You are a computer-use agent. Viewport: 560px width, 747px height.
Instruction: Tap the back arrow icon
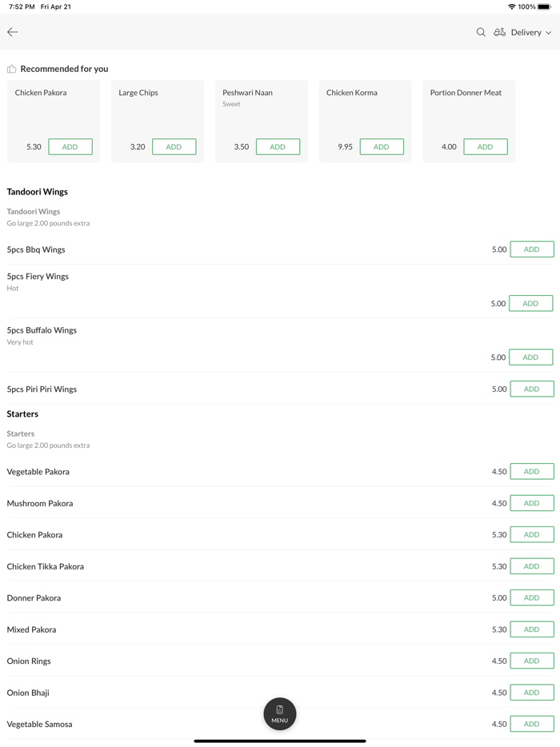click(13, 32)
